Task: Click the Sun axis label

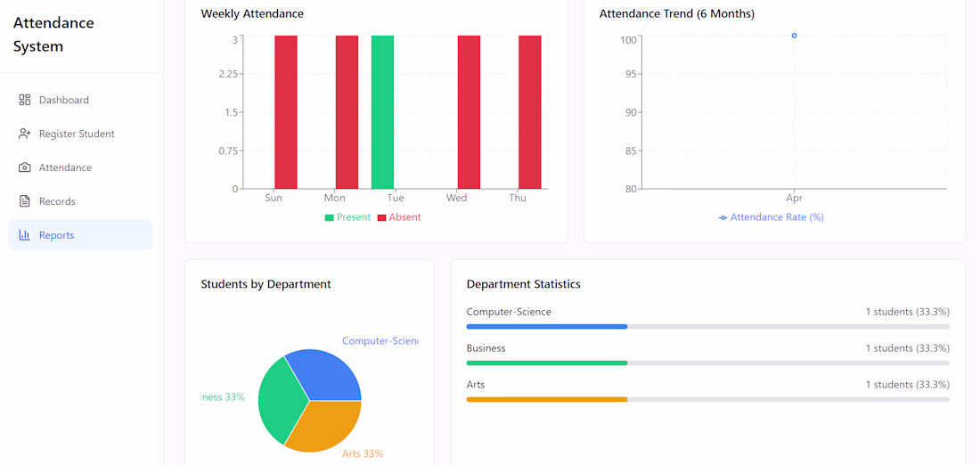Action: [x=274, y=198]
